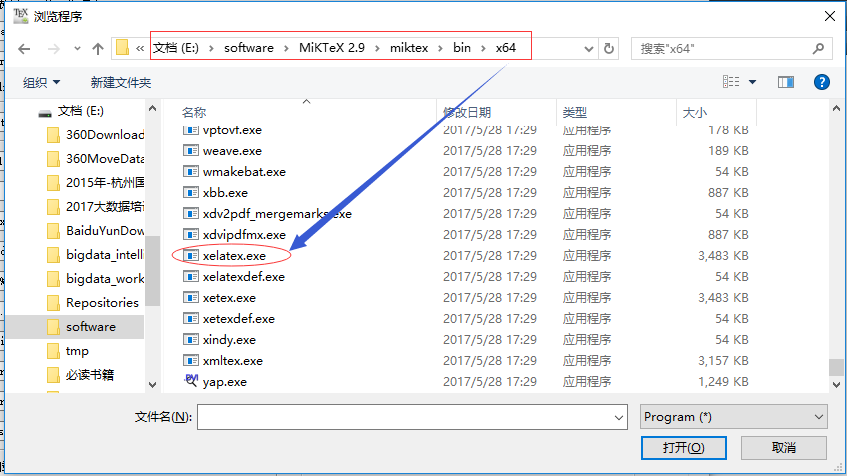Sort by 类型 column header

coord(574,112)
